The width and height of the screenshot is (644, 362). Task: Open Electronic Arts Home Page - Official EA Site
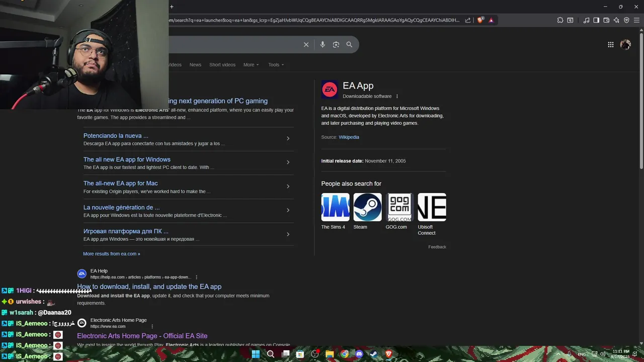click(142, 336)
